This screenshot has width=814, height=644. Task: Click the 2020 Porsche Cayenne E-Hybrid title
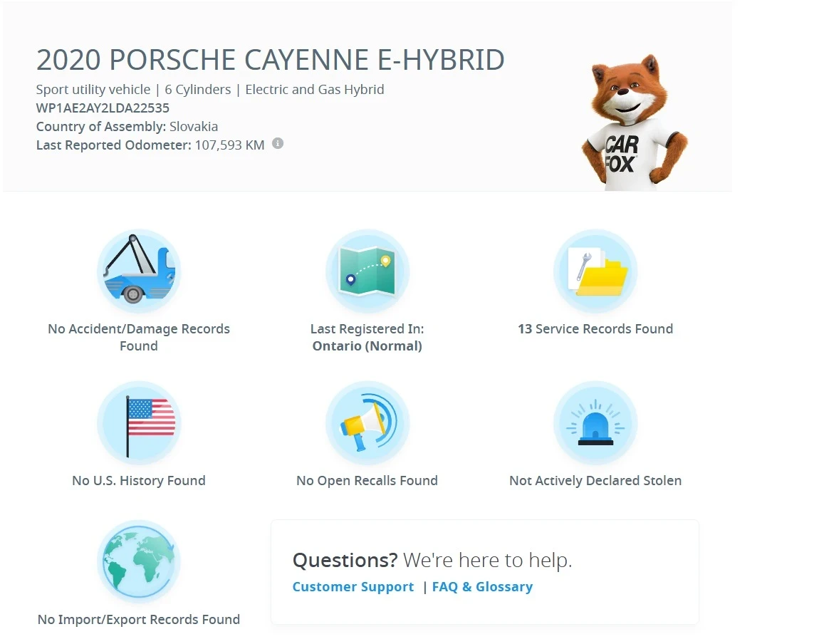point(271,60)
